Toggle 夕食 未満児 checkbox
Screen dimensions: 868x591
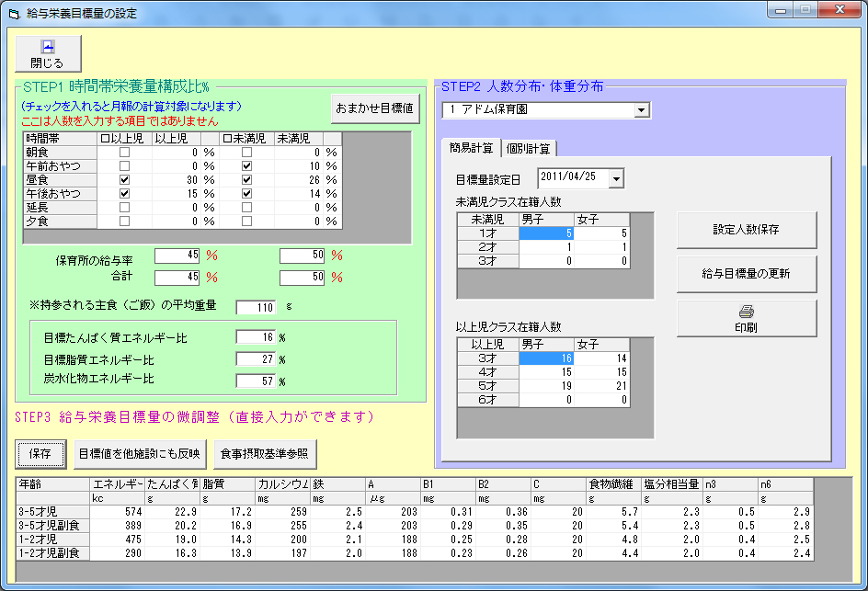point(247,222)
